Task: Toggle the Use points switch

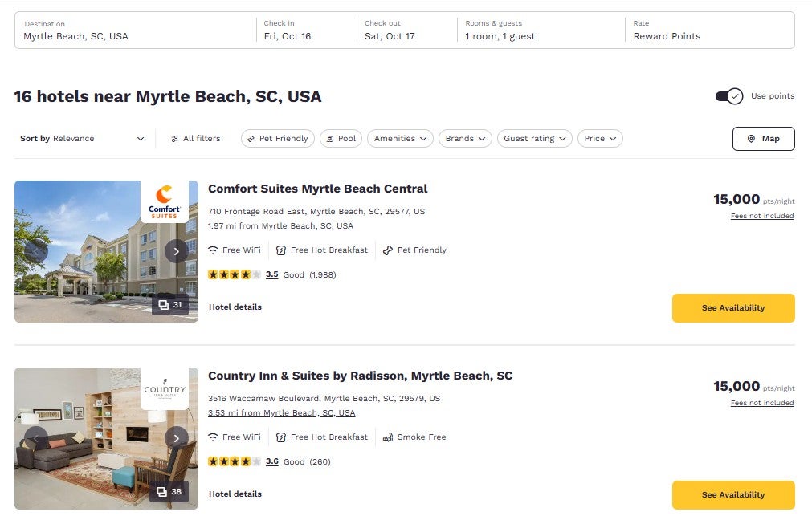Action: (729, 96)
